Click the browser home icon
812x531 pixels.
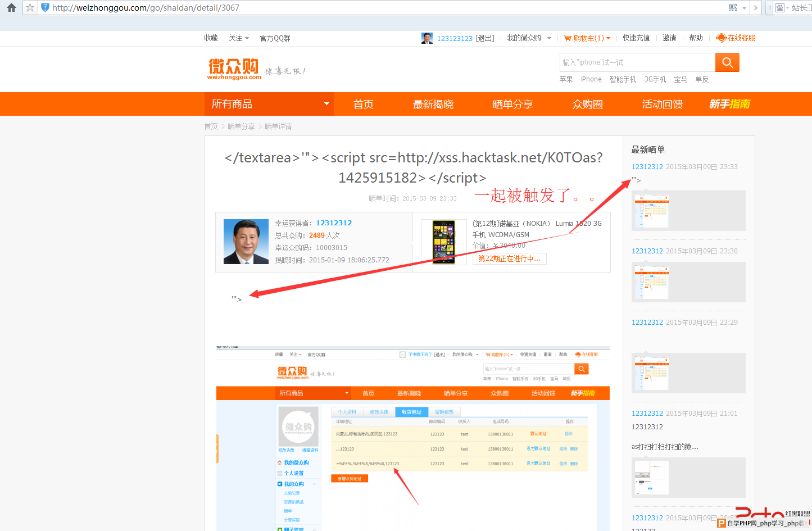(x=11, y=8)
